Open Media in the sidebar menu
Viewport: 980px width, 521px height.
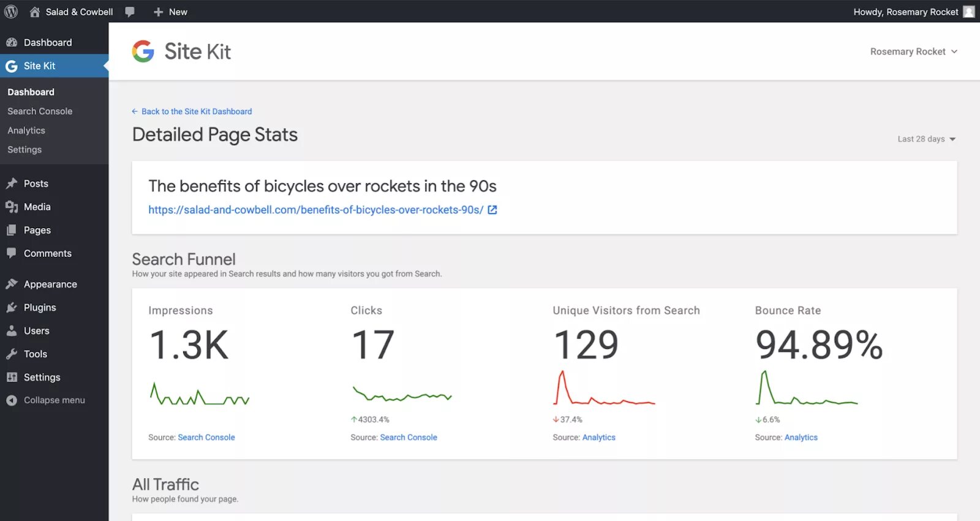tap(37, 207)
